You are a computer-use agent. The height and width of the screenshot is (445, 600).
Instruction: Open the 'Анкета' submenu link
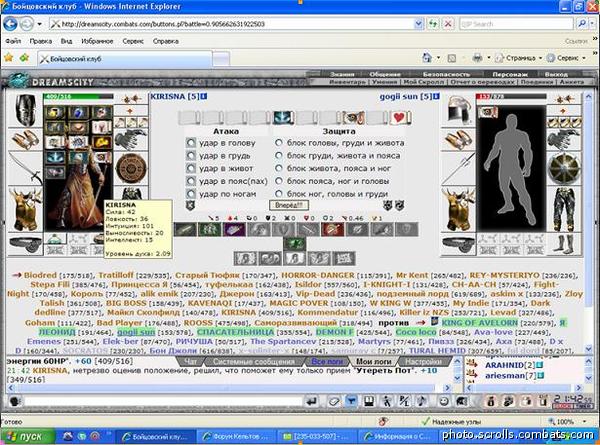click(572, 82)
